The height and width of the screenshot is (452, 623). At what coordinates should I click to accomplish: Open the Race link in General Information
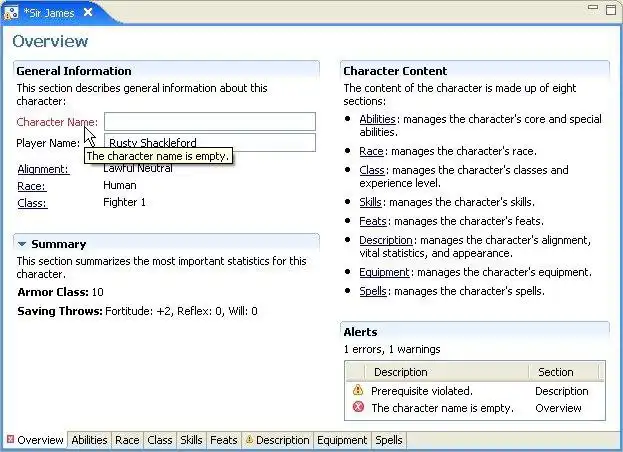32,186
